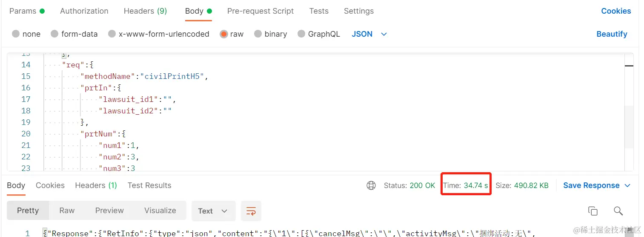
Task: Click the Beautify link
Action: (x=612, y=34)
